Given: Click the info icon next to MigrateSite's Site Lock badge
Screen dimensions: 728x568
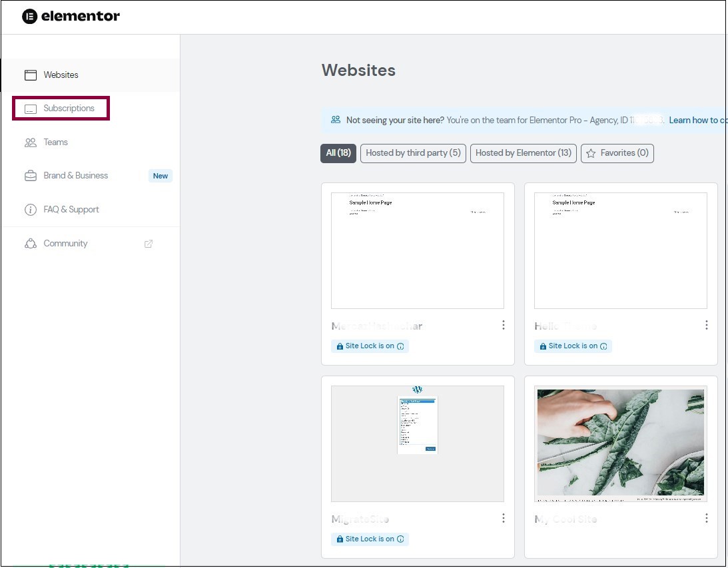Looking at the screenshot, I should point(400,539).
